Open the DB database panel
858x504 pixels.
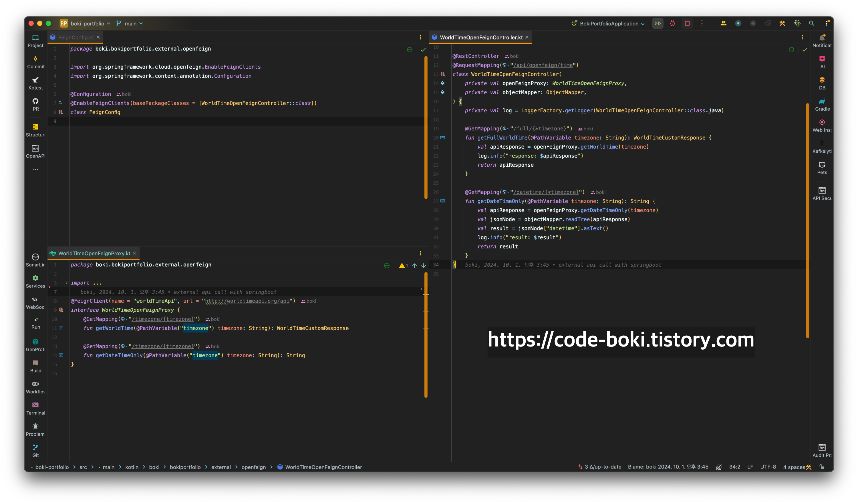coord(822,83)
